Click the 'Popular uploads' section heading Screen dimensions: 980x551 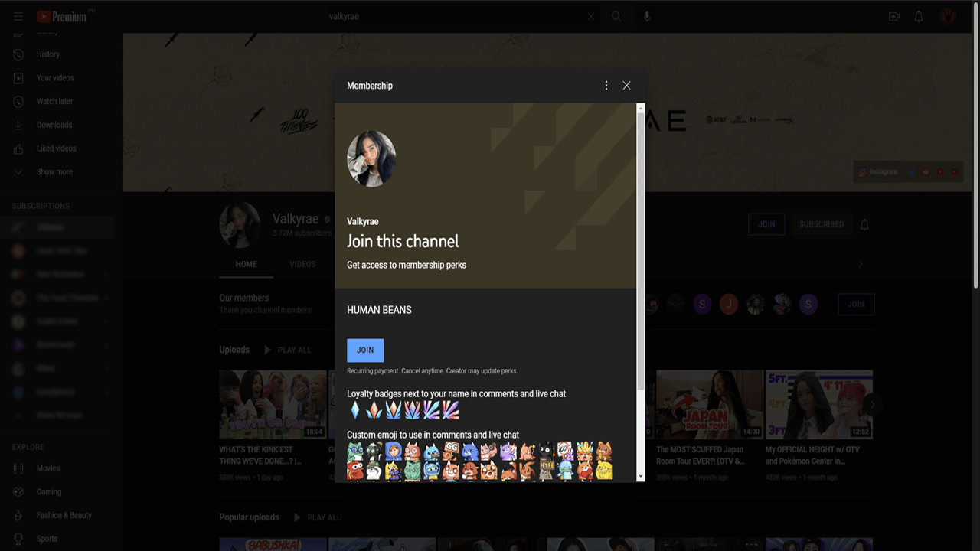[249, 517]
